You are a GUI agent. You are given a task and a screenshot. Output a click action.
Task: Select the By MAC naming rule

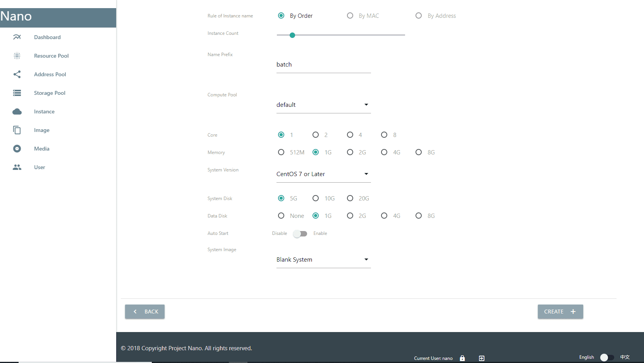click(x=350, y=16)
